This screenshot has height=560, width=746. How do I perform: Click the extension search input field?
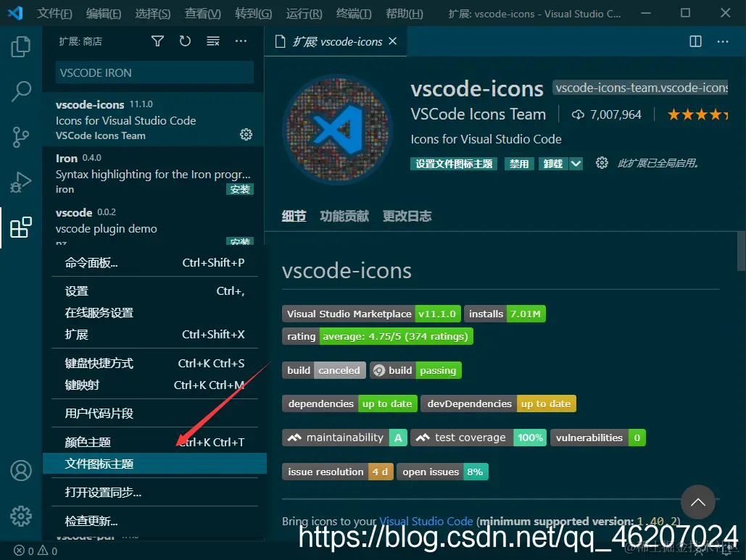click(x=154, y=72)
